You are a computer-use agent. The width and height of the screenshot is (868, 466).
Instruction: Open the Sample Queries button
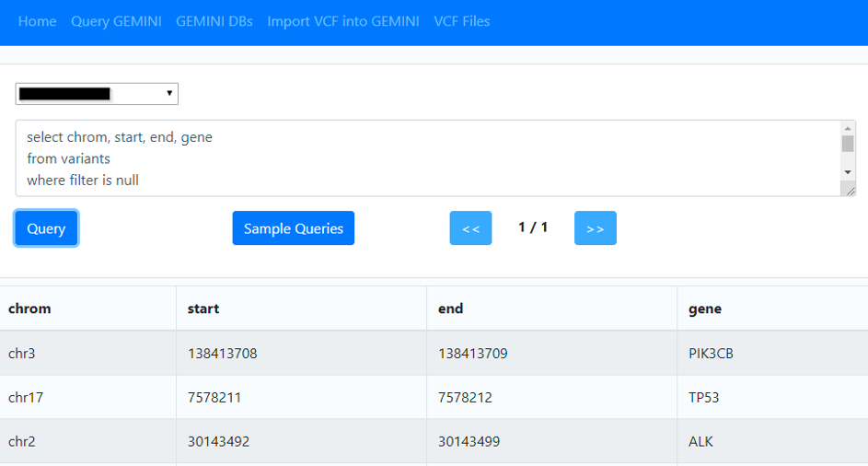(294, 227)
